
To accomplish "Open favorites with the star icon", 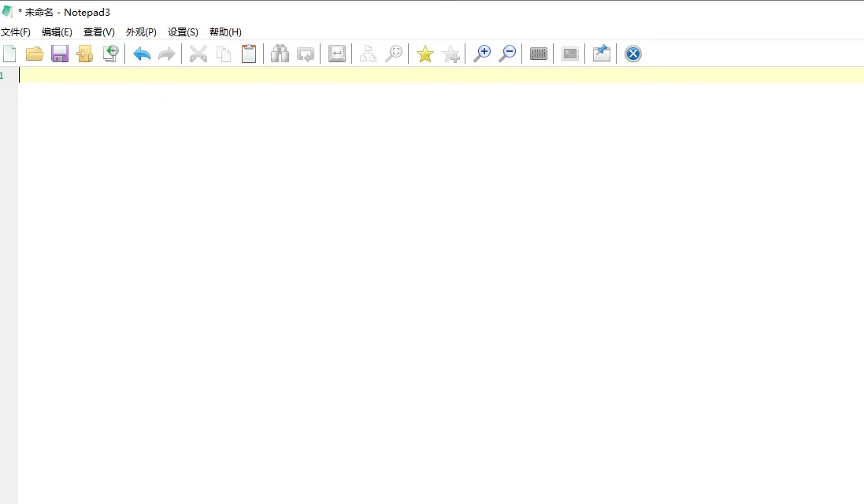I will (x=425, y=53).
